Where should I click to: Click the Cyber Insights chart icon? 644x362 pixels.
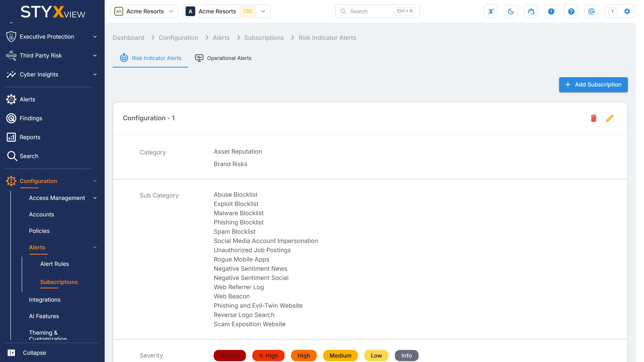coord(11,74)
